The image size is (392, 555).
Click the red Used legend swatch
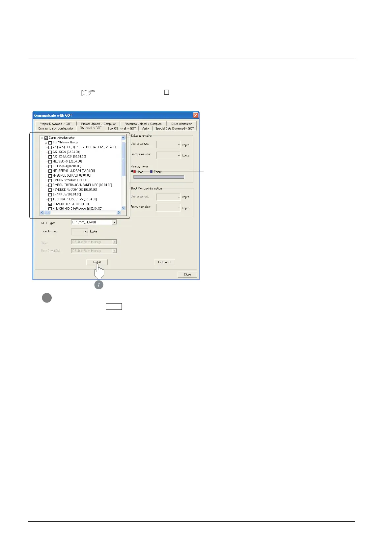click(134, 172)
